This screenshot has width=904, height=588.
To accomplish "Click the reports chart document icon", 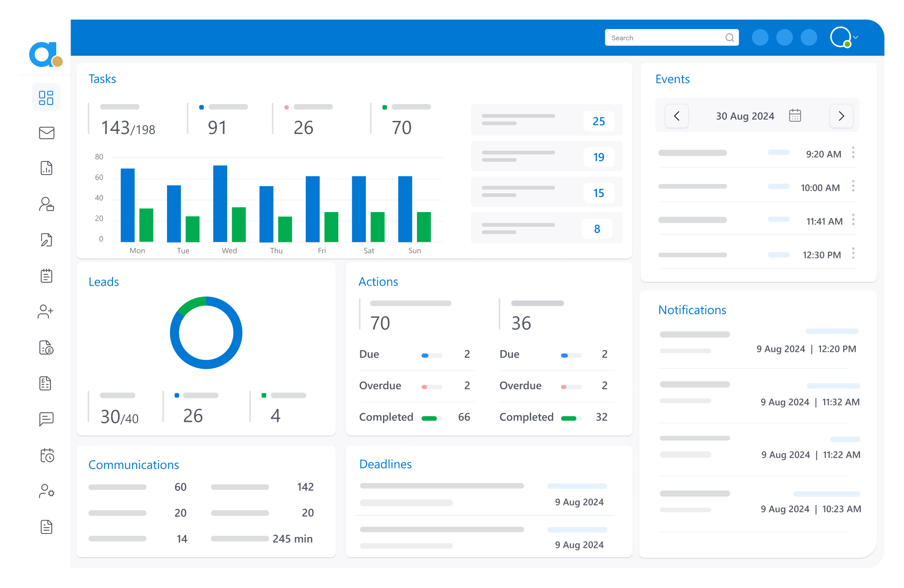I will click(46, 168).
